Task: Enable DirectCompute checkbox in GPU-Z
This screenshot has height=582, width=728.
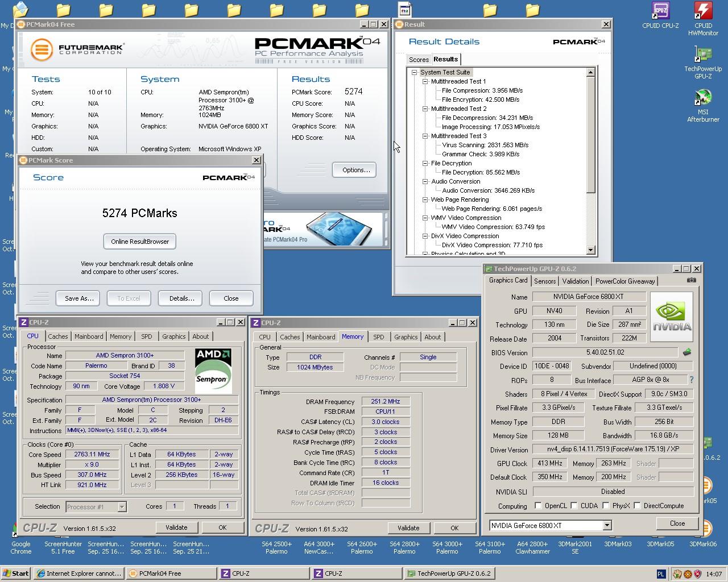Action: coord(637,505)
